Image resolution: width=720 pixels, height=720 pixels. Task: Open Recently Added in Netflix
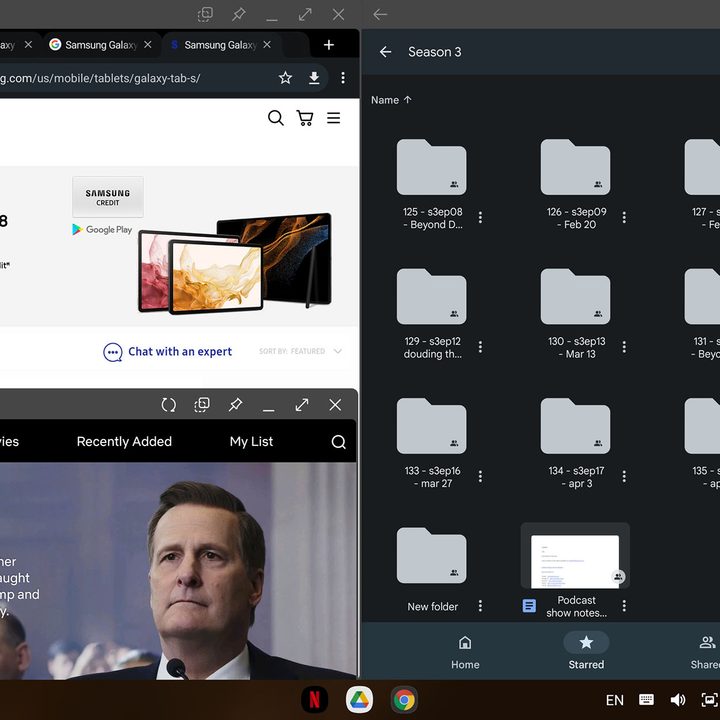click(124, 441)
